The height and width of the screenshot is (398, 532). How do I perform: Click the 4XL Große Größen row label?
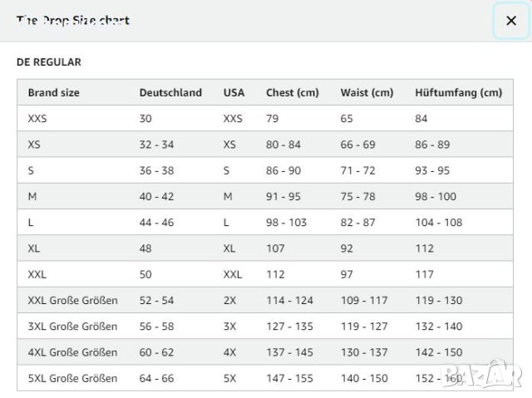[72, 352]
